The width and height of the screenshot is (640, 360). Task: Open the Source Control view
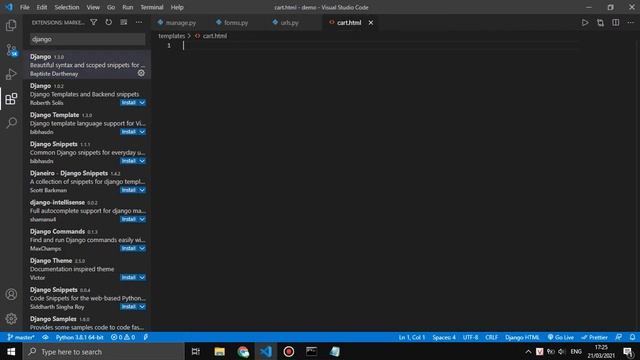pyautogui.click(x=11, y=50)
